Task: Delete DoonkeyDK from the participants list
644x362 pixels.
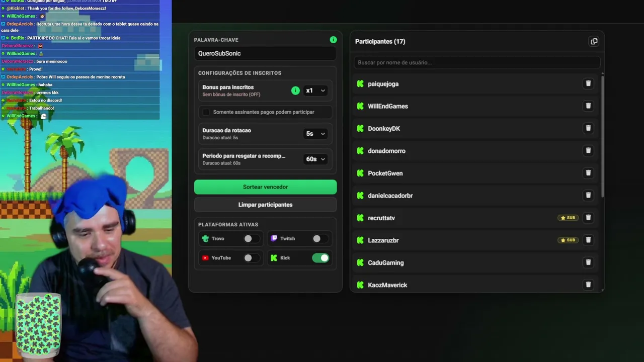Action: (588, 128)
